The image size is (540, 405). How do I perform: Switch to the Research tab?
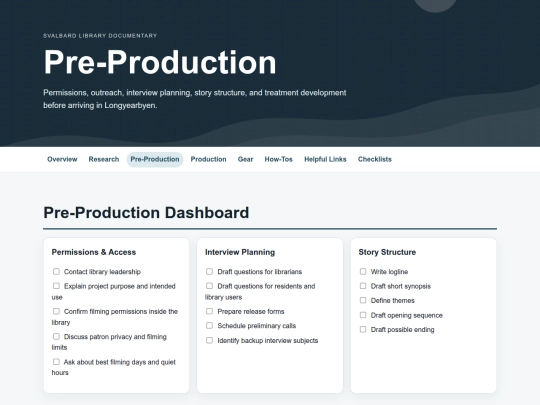[104, 159]
